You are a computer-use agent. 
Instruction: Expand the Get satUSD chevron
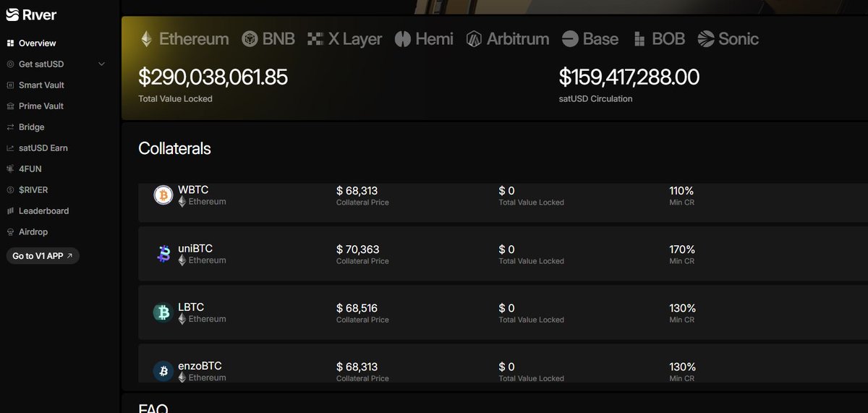click(x=101, y=64)
